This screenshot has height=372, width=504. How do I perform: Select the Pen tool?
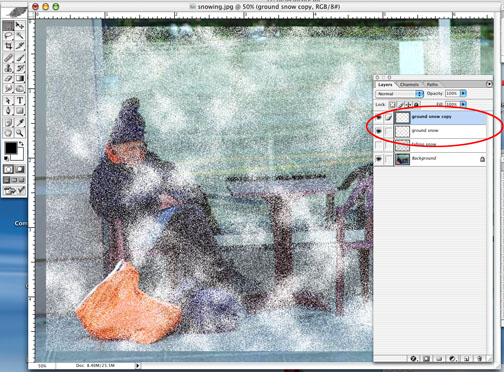[8, 111]
